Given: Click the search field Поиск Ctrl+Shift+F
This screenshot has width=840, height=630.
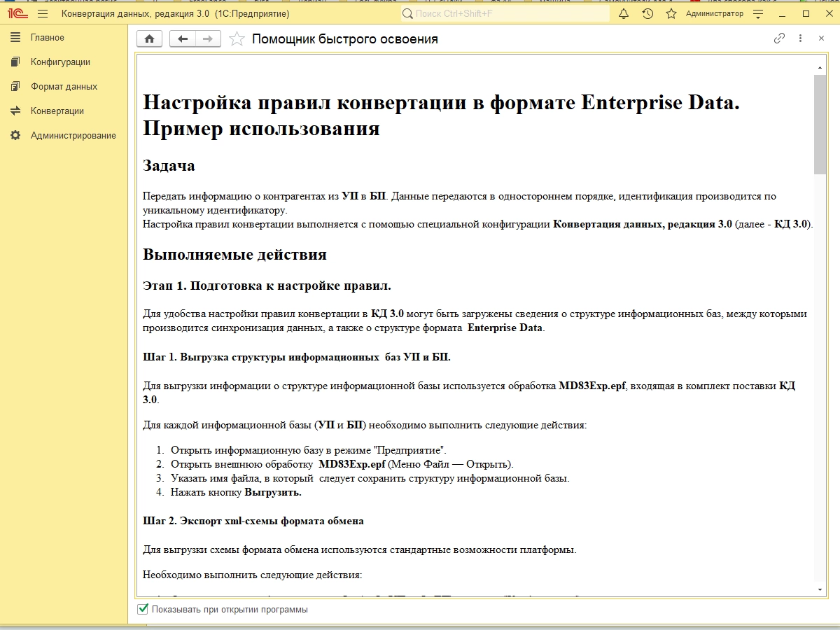Looking at the screenshot, I should 504,14.
